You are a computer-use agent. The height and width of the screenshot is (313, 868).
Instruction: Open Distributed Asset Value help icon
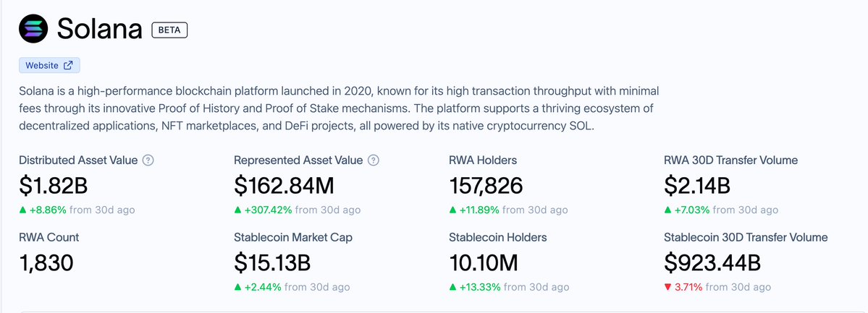148,160
